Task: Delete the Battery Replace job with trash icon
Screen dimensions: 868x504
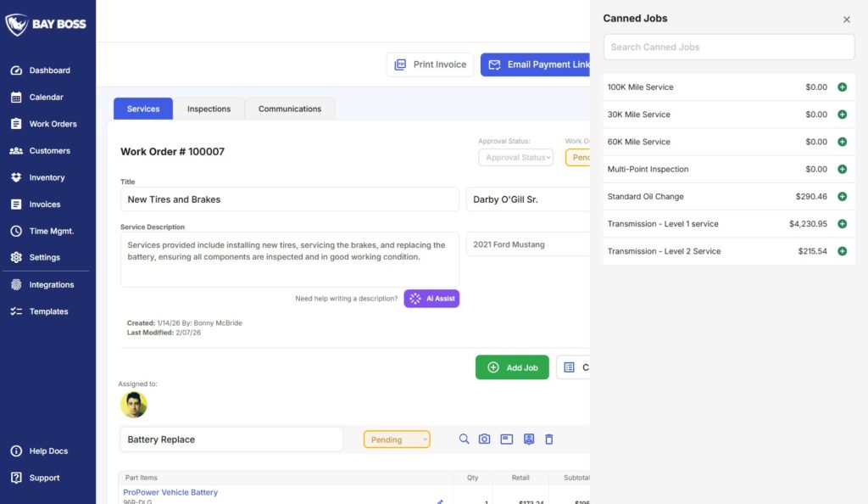Action: (x=548, y=440)
